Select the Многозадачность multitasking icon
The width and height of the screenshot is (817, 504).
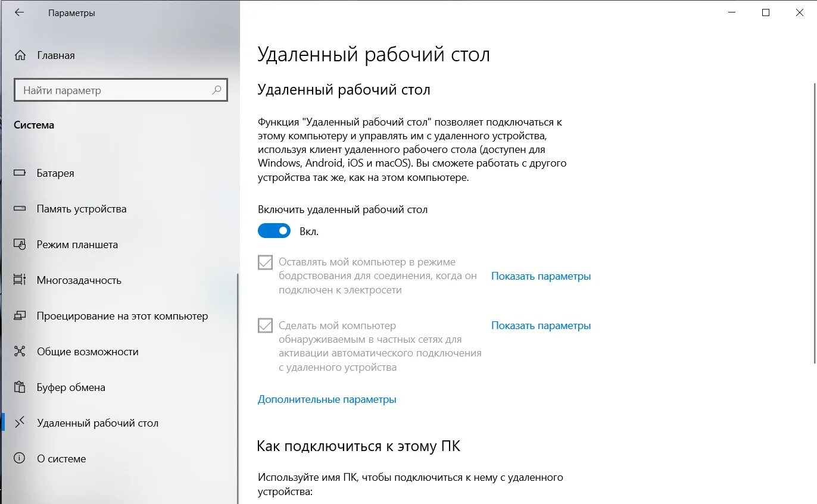tap(20, 280)
